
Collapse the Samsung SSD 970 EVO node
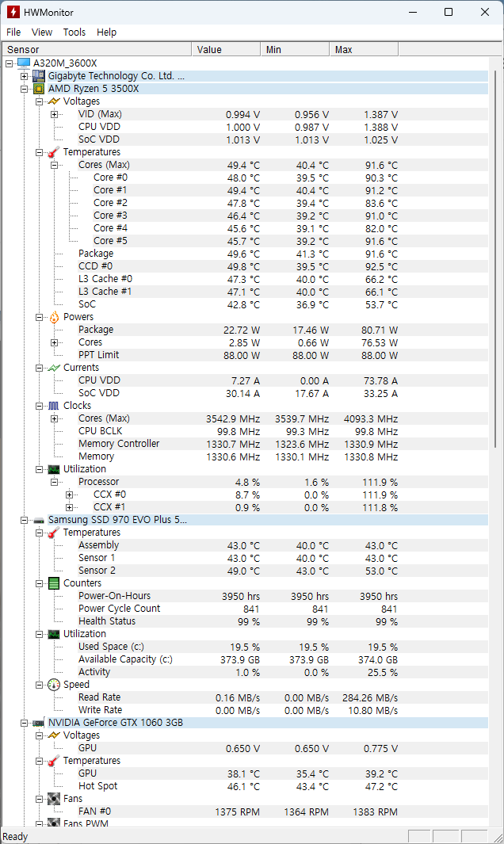[25, 520]
